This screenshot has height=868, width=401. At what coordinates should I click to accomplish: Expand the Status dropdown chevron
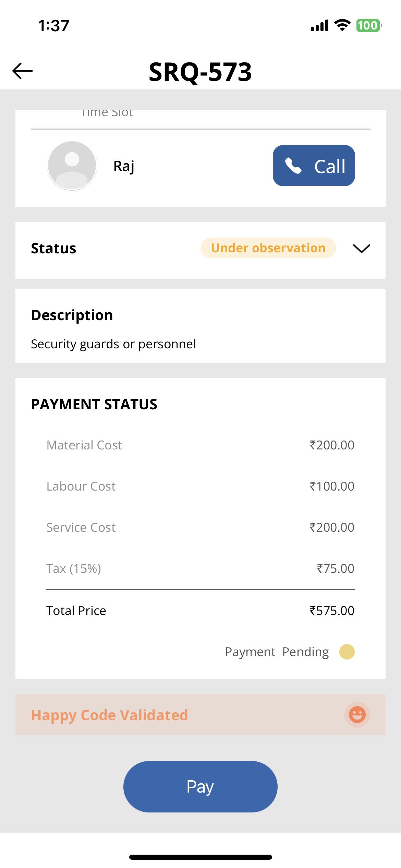point(361,248)
